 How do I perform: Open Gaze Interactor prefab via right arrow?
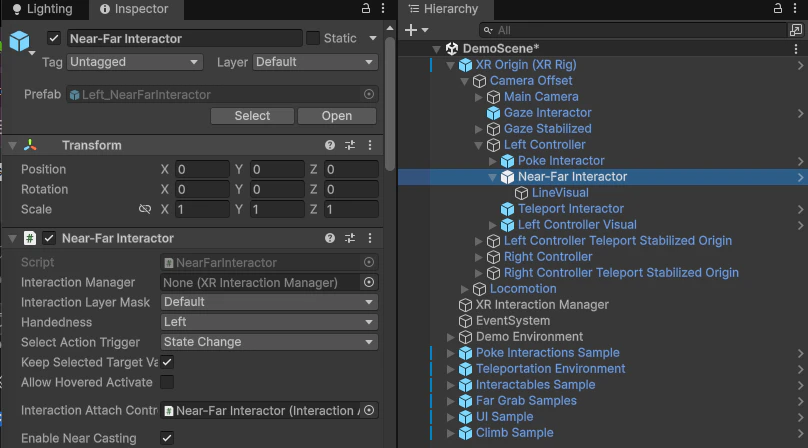(x=800, y=113)
